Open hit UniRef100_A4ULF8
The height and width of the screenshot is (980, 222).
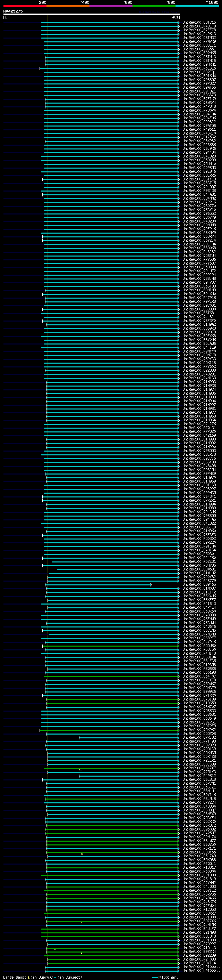pos(199,26)
